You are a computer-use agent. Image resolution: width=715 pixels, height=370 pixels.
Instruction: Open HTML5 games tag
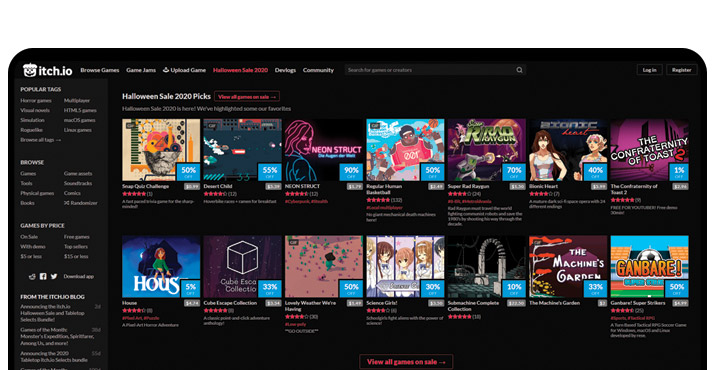(x=80, y=110)
